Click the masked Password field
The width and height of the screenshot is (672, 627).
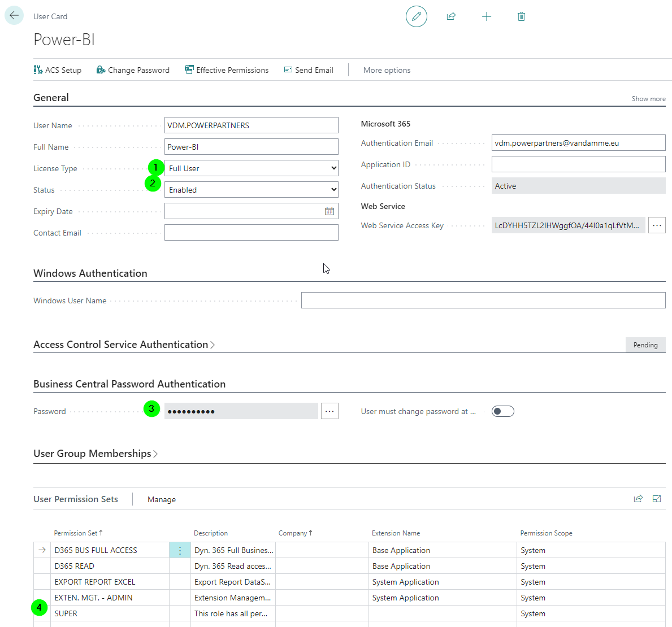click(241, 411)
